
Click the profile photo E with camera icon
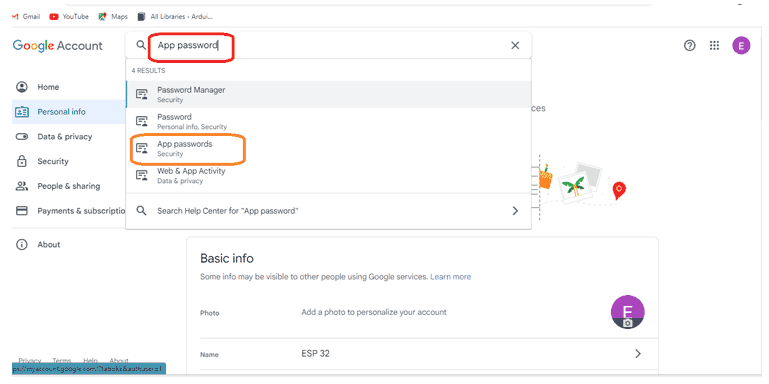[x=627, y=312]
